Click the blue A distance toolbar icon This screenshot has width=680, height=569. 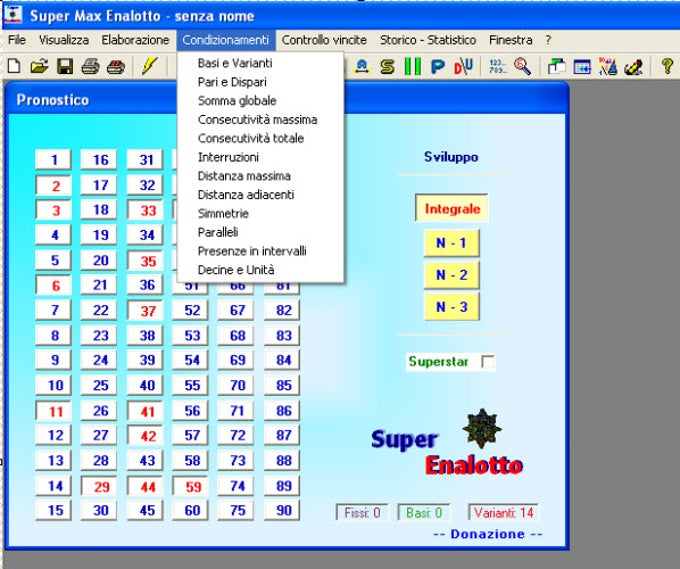point(362,66)
